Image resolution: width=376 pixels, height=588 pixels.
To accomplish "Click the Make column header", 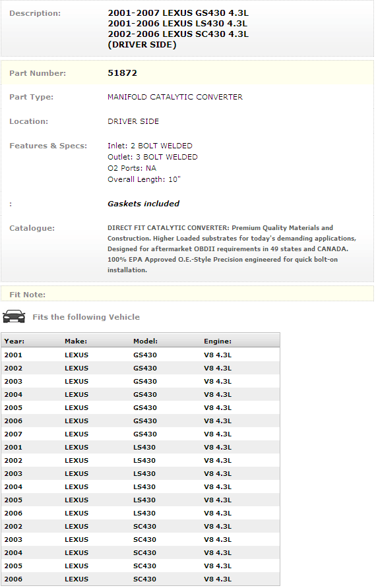I will click(76, 341).
